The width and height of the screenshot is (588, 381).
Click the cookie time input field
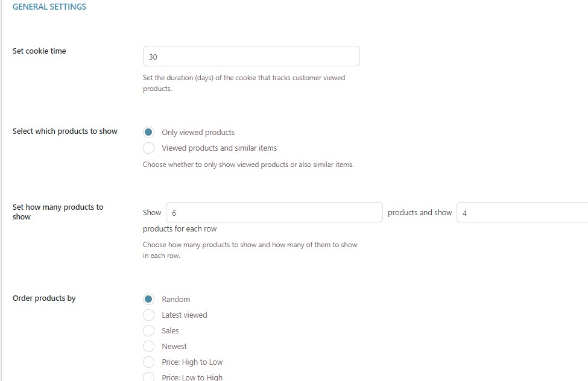click(251, 57)
